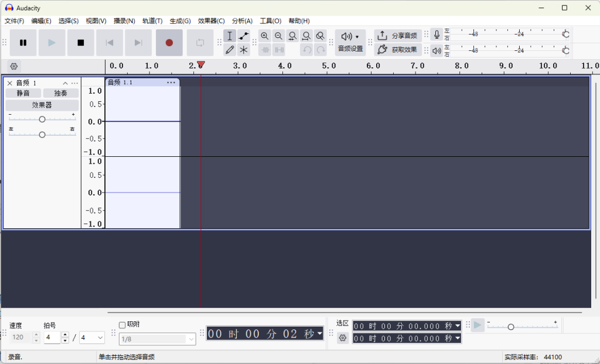The height and width of the screenshot is (364, 600).
Task: Click the playback meter speaker icon
Action: point(437,51)
